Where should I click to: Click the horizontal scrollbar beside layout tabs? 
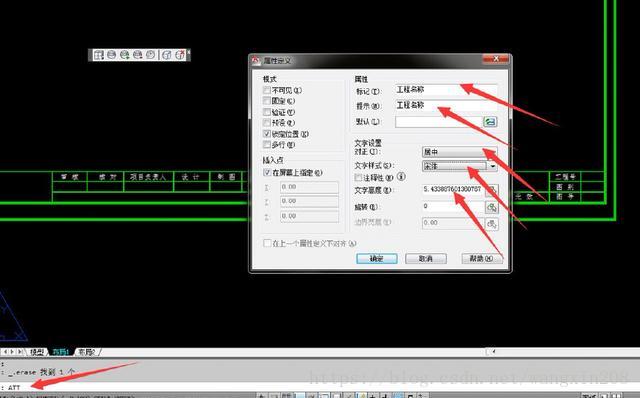click(x=563, y=351)
